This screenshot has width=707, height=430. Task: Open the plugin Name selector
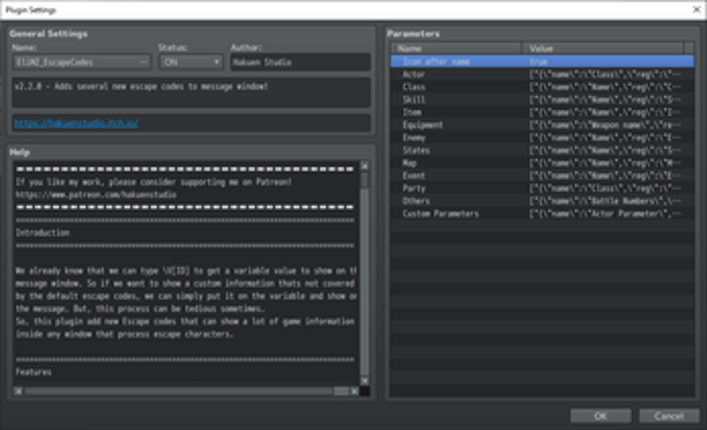coord(82,62)
